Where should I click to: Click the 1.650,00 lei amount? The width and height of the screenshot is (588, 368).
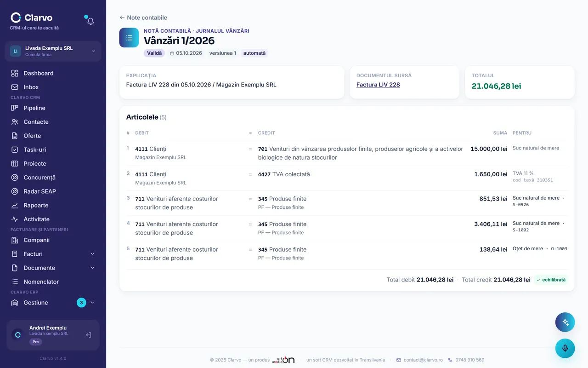tap(491, 174)
